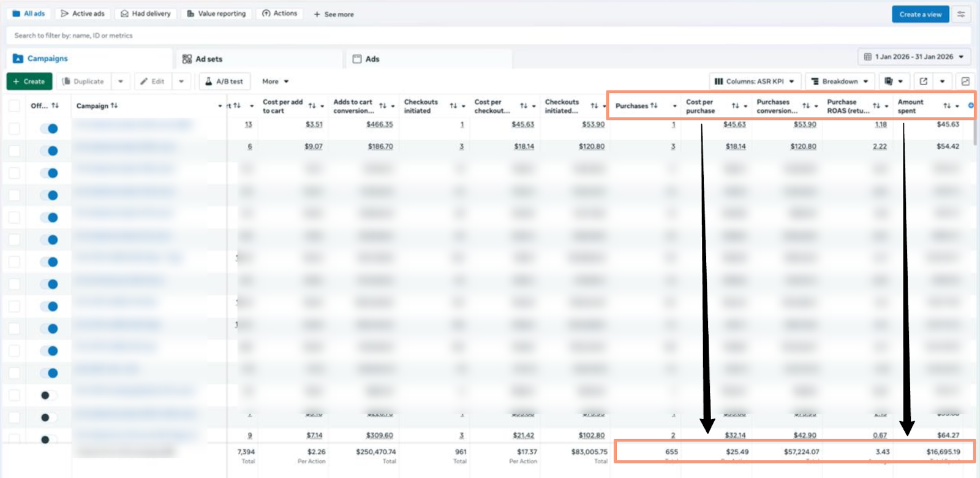Expand the Columns: ASR KPI dropdown
This screenshot has width=980, height=478.
pos(755,82)
